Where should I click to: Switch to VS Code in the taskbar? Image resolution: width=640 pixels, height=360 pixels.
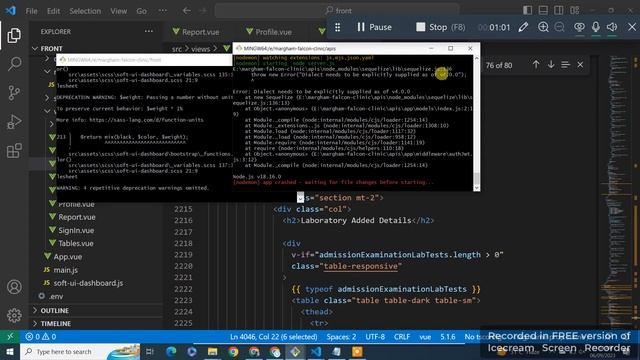(316, 351)
